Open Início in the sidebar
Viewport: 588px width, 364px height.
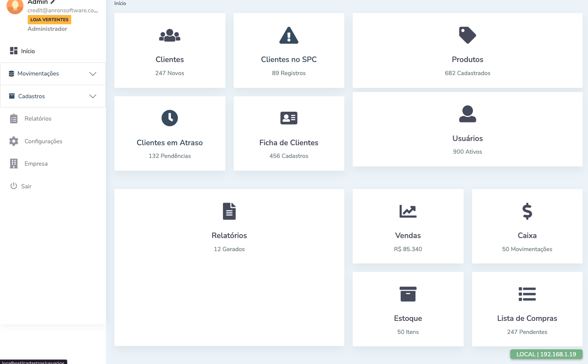pyautogui.click(x=28, y=51)
